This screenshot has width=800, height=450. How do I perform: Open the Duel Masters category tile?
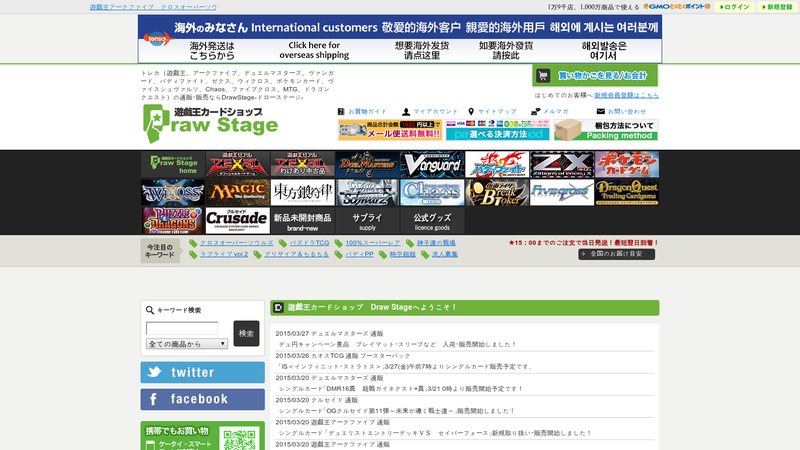click(x=367, y=164)
